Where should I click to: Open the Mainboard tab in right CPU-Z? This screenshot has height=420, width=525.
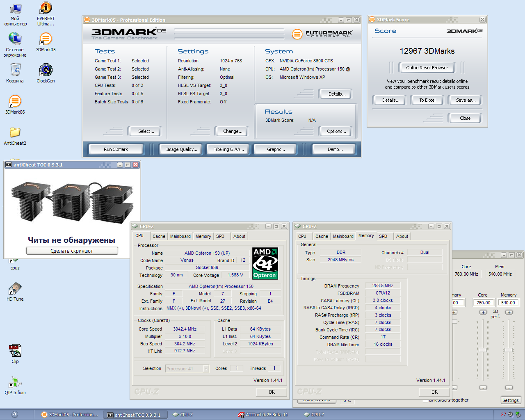coord(343,236)
